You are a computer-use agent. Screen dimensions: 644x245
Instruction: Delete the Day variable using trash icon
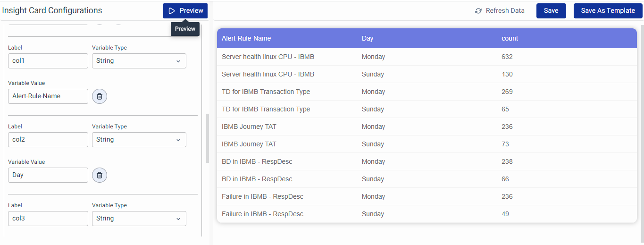click(x=100, y=175)
